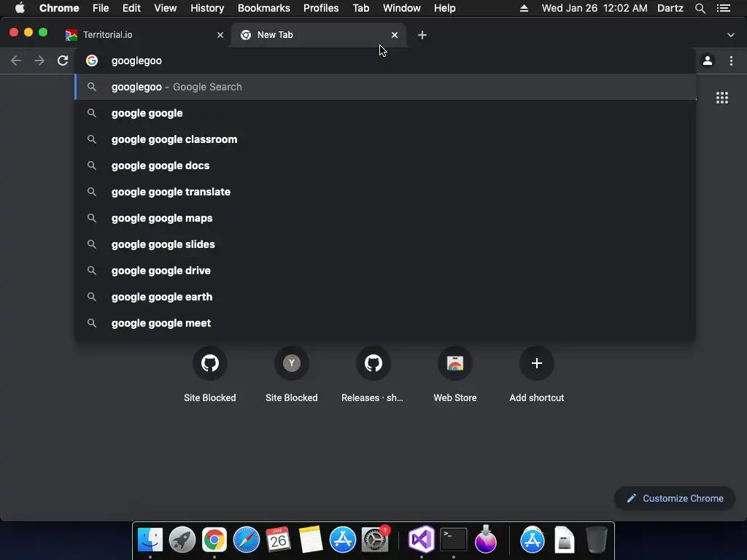The height and width of the screenshot is (560, 747).
Task: Open the History menu
Action: click(x=206, y=8)
